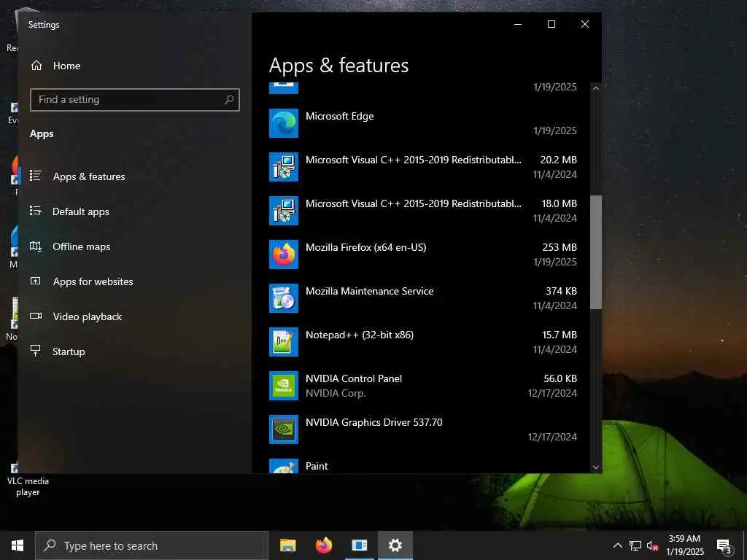Open Video playback settings
The height and width of the screenshot is (560, 747).
coord(88,316)
